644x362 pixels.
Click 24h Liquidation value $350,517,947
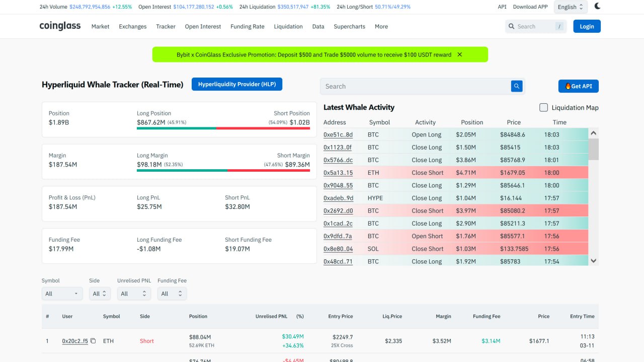(x=293, y=7)
